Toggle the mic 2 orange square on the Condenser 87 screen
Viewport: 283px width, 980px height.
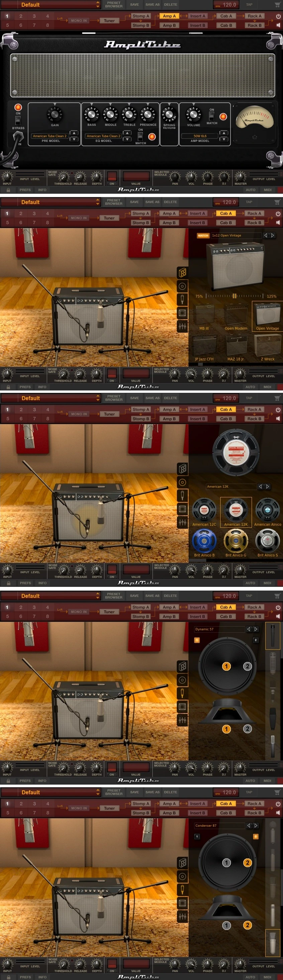[x=256, y=836]
